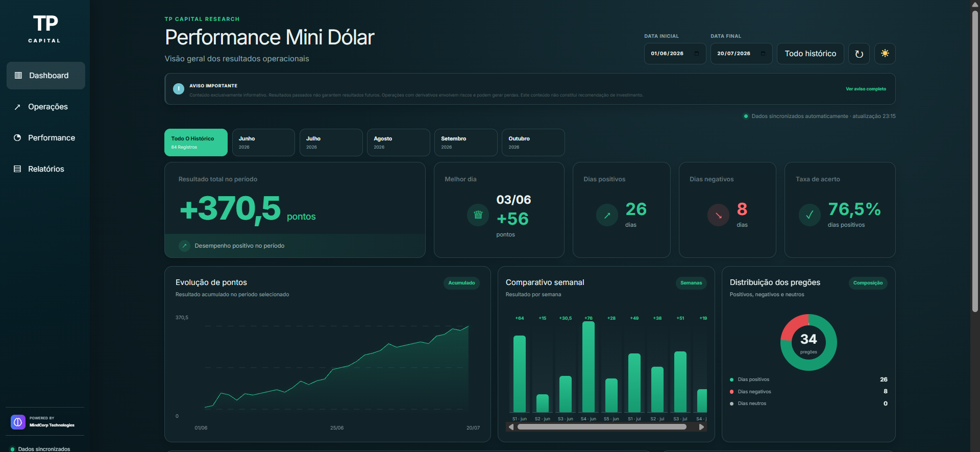The height and width of the screenshot is (452, 980).
Task: Click the donut chart center showing 34 pregões
Action: (808, 343)
